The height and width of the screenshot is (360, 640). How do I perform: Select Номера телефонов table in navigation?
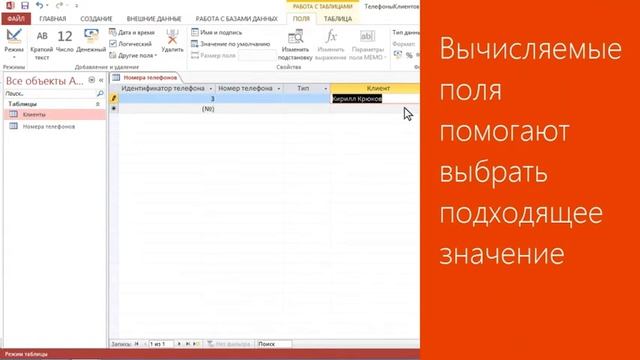(55, 127)
